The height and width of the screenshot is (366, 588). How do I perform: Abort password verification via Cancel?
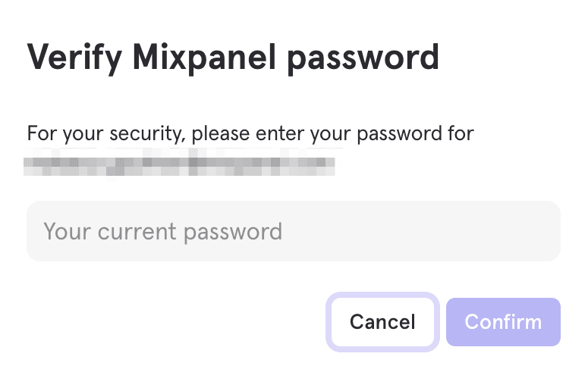[x=382, y=321]
